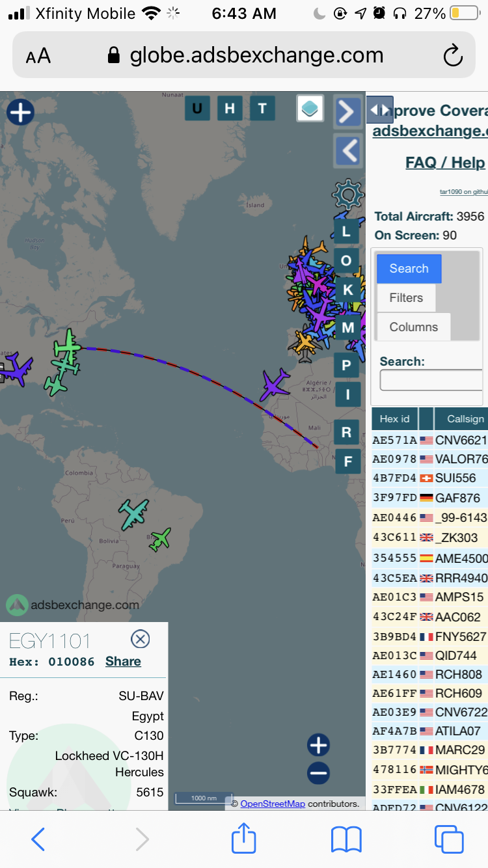Toggle the T map button
Viewport: 488px width, 868px height.
262,109
